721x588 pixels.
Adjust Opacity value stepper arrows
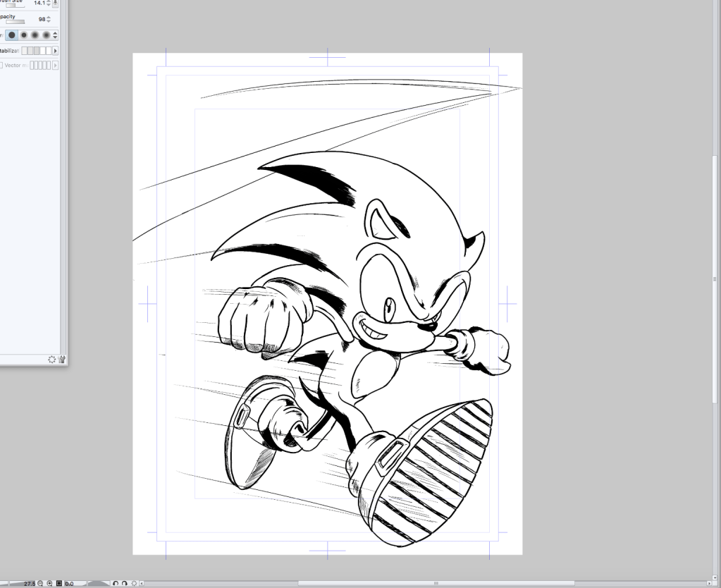[x=48, y=20]
